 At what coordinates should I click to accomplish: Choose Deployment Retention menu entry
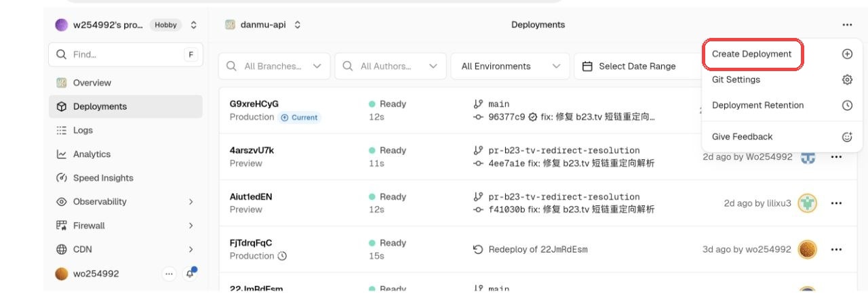pos(782,105)
